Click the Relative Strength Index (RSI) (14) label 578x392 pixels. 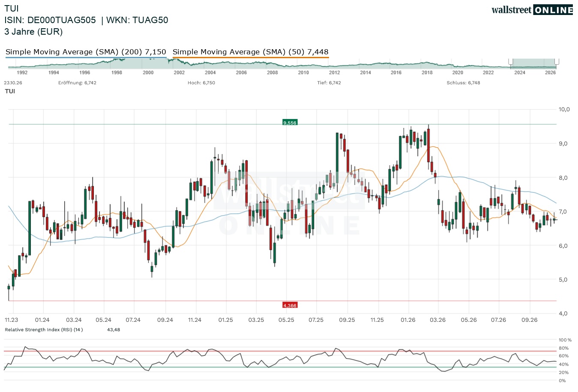pos(44,330)
